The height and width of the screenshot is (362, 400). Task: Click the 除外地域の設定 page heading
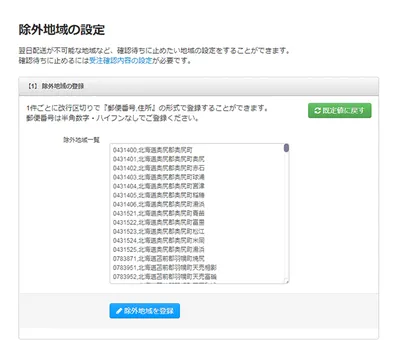(x=62, y=30)
